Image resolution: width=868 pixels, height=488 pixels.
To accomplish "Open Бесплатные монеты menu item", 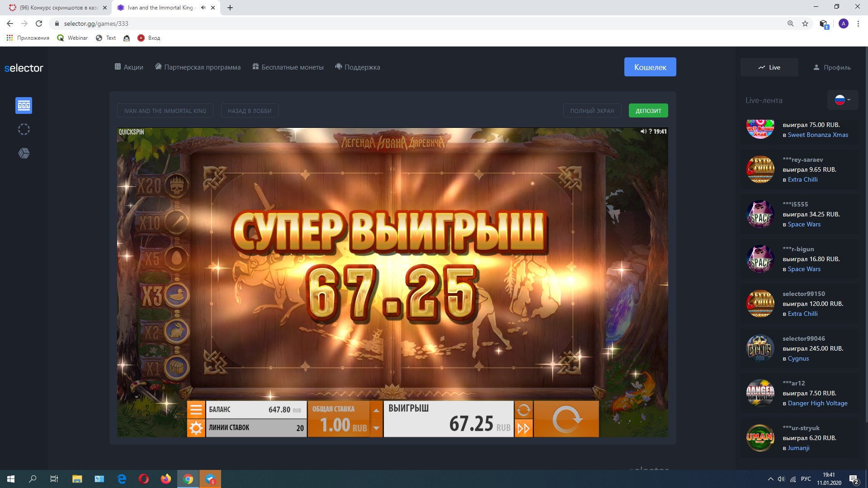I will [288, 67].
